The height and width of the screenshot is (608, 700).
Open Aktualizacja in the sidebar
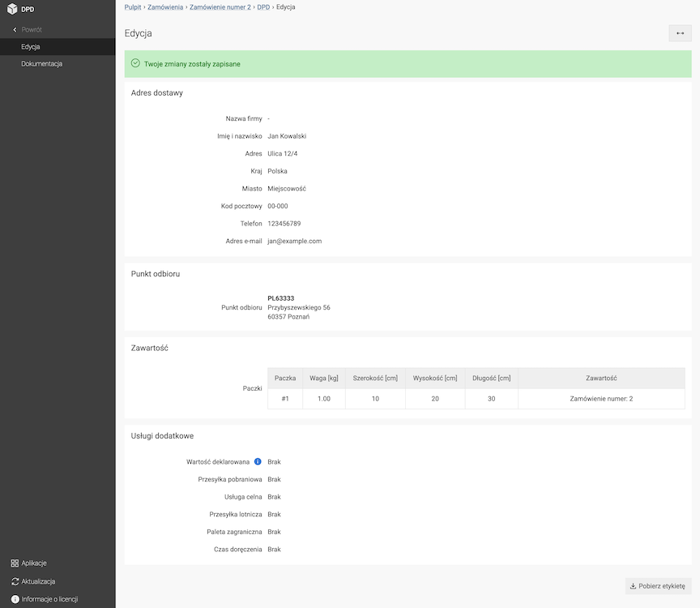coord(58,581)
